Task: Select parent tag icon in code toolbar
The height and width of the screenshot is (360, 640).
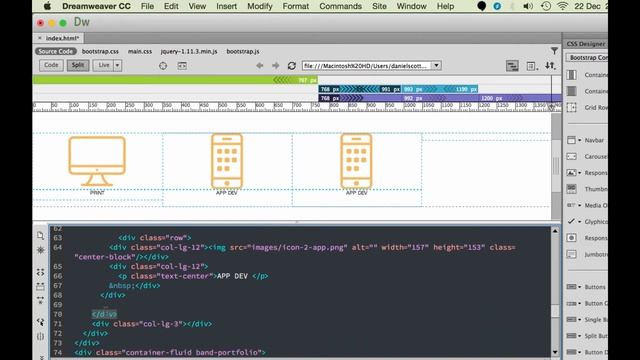Action: (40, 322)
